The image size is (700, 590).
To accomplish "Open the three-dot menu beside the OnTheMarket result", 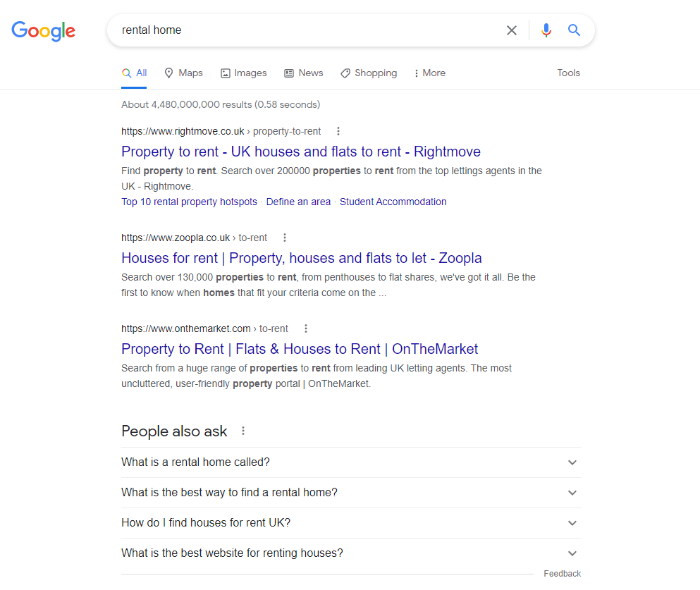I will coord(306,328).
